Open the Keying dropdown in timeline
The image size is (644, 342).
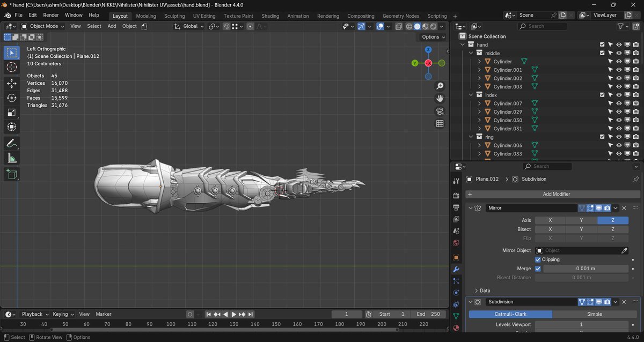coord(63,314)
